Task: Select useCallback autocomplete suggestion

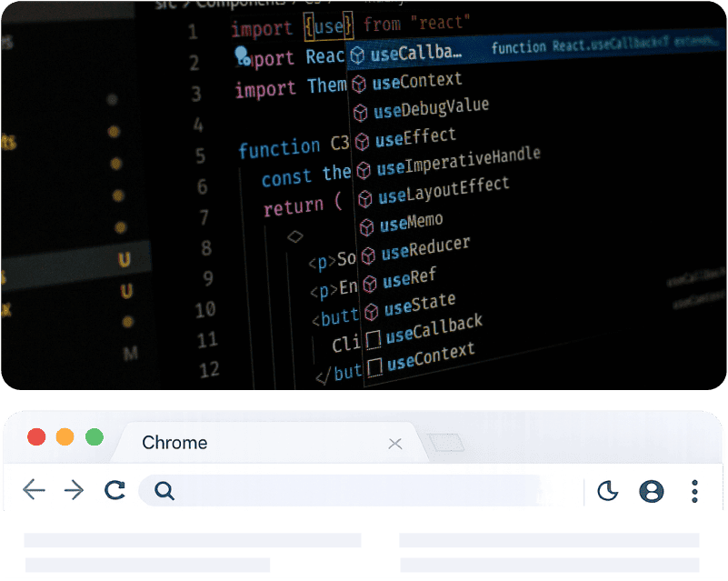Action: (x=416, y=54)
